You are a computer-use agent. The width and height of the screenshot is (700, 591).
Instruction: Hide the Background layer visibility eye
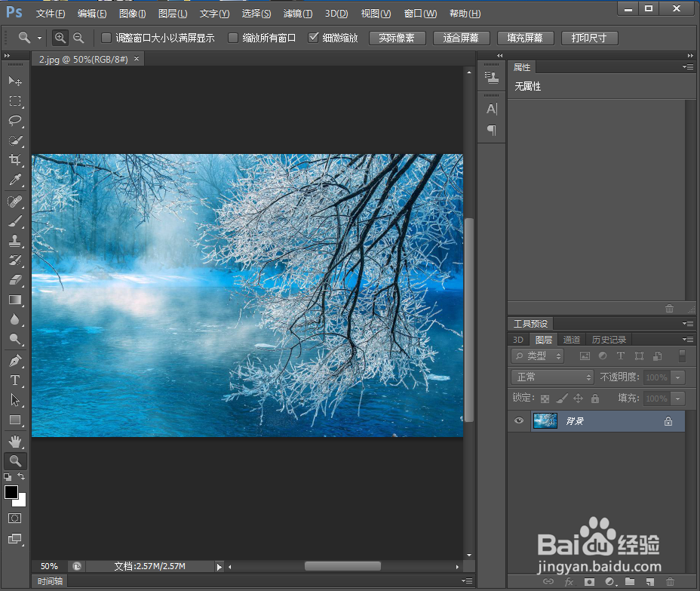(x=519, y=421)
